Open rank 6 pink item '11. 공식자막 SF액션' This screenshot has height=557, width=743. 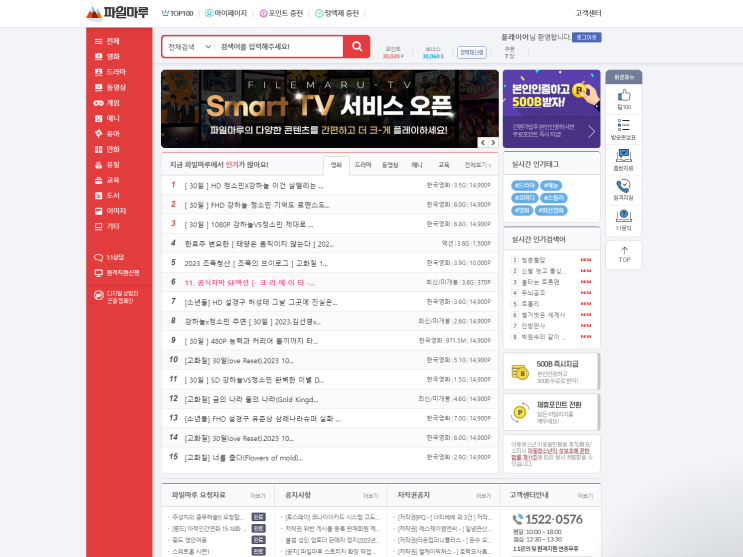[x=250, y=283]
